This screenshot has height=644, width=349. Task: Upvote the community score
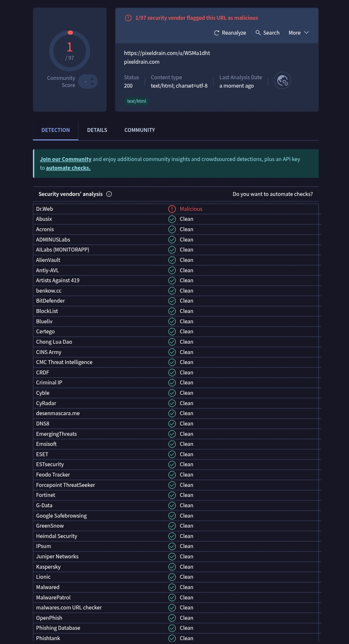(x=92, y=79)
